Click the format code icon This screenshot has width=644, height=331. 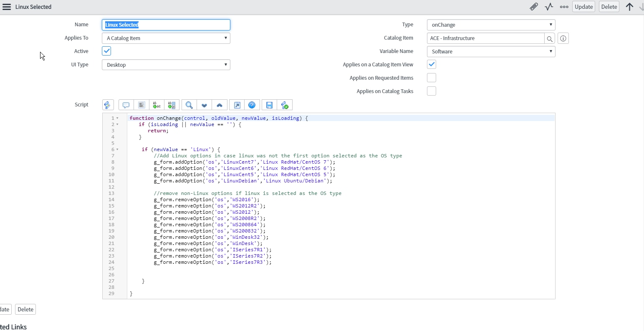point(141,105)
